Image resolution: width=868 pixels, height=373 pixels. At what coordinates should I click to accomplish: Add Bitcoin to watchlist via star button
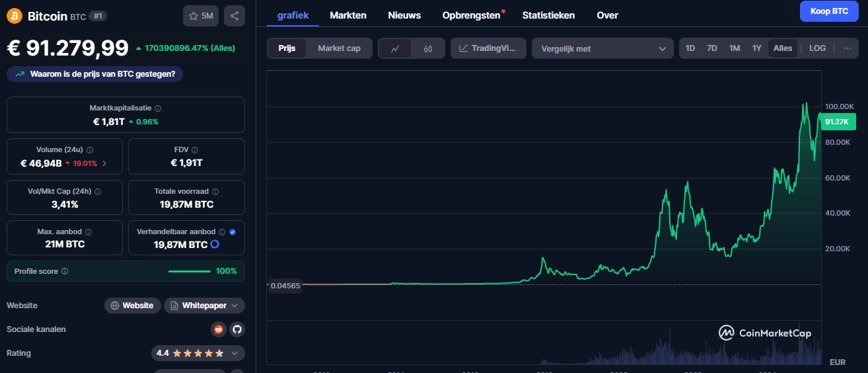click(201, 16)
